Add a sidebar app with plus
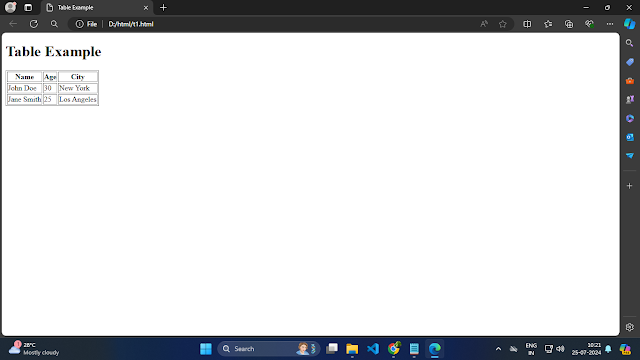 click(630, 186)
